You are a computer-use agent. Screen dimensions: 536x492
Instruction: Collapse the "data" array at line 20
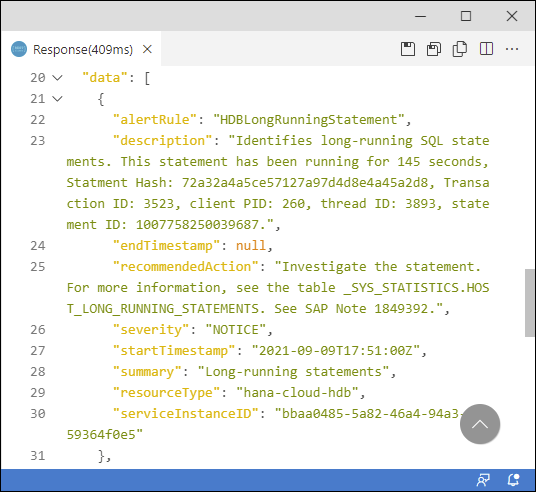57,78
